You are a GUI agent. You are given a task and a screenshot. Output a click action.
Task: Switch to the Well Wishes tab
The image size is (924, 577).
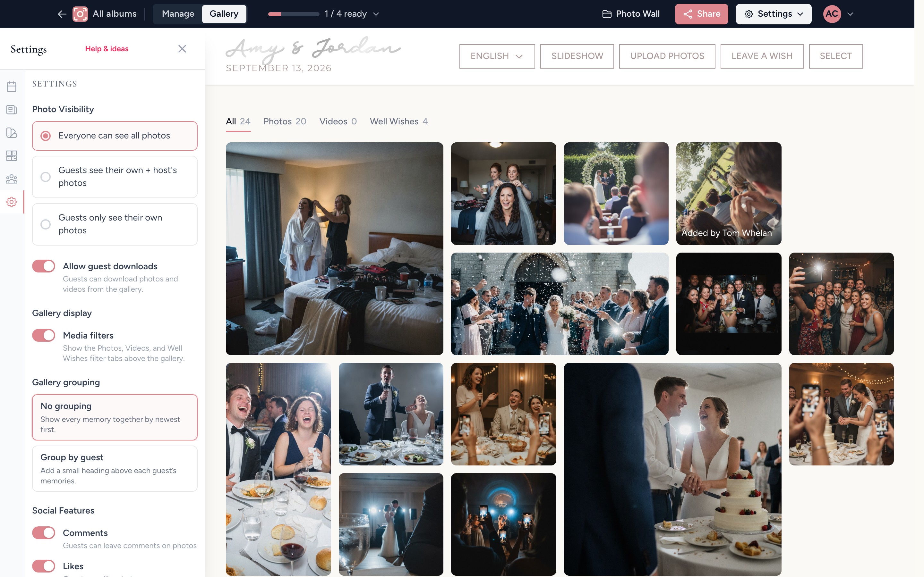point(398,121)
